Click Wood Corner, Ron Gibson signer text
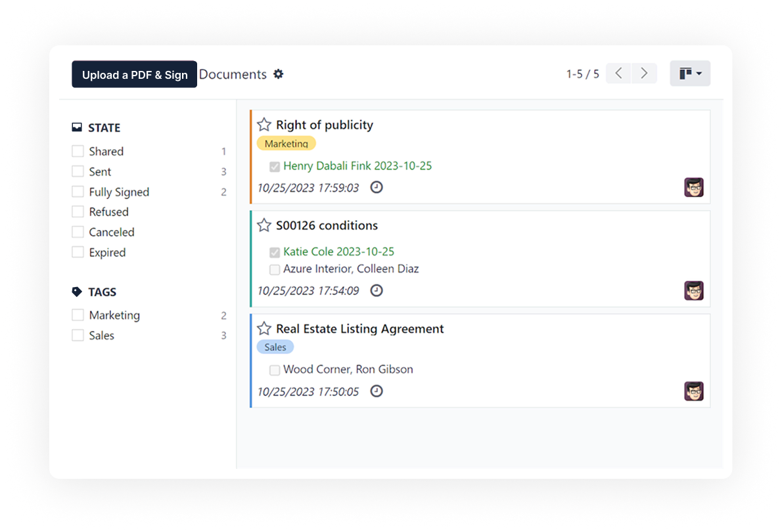Screen dimensions: 782x532 [x=348, y=370]
